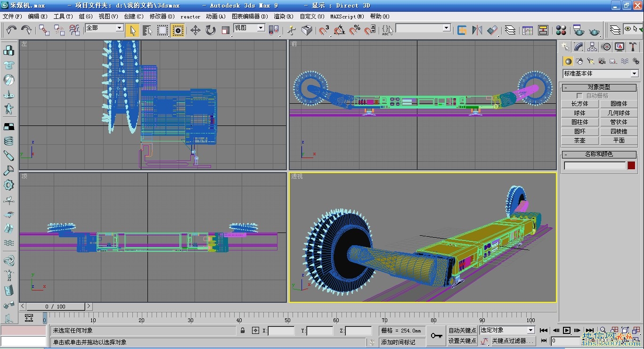Screen dimensions: 644x349
Task: Select the Unlink Selection tool
Action: coord(60,30)
